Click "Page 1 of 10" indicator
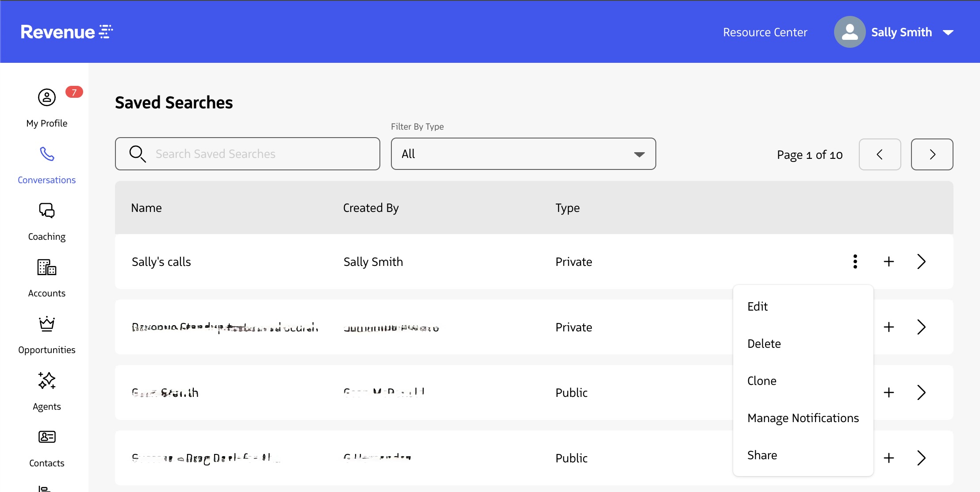980x492 pixels. (810, 155)
